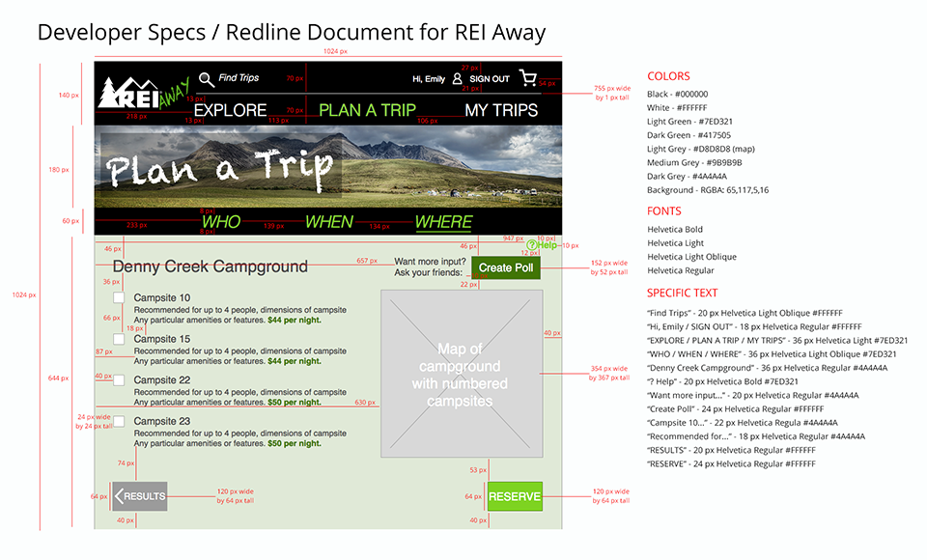Switch to the WHEN tab
The image size is (927, 560).
point(329,222)
